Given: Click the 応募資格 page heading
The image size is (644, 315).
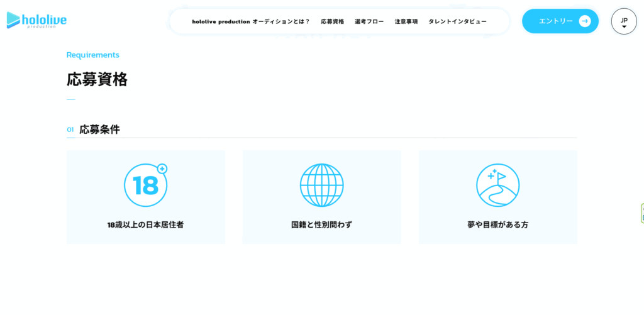Looking at the screenshot, I should click(x=97, y=79).
